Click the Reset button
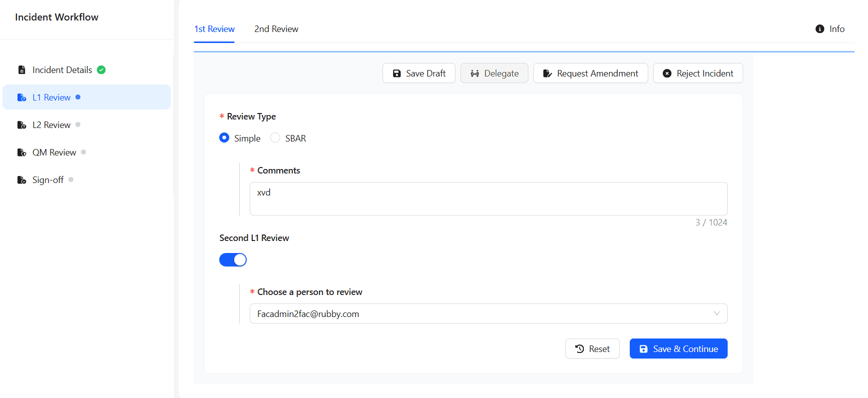Image resolution: width=868 pixels, height=398 pixels. (x=592, y=349)
